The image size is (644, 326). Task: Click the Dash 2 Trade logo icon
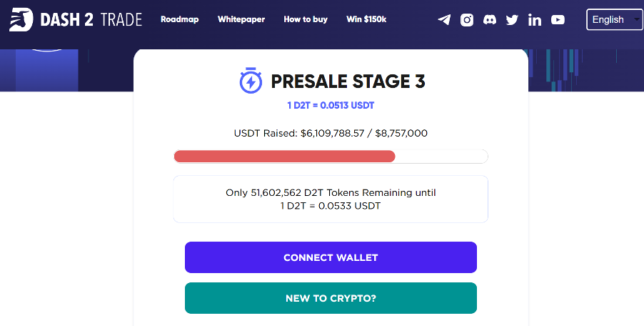[x=21, y=19]
